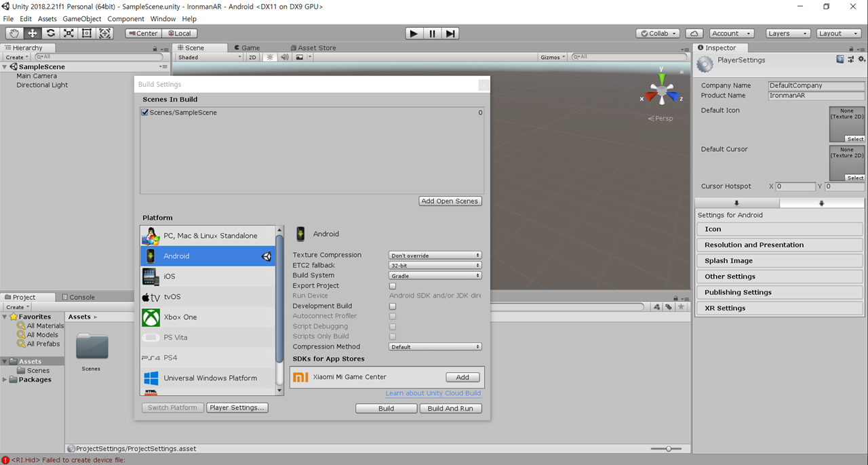Image resolution: width=868 pixels, height=465 pixels.
Task: Uncheck Scenes/SampleScene in build list
Action: [x=145, y=113]
